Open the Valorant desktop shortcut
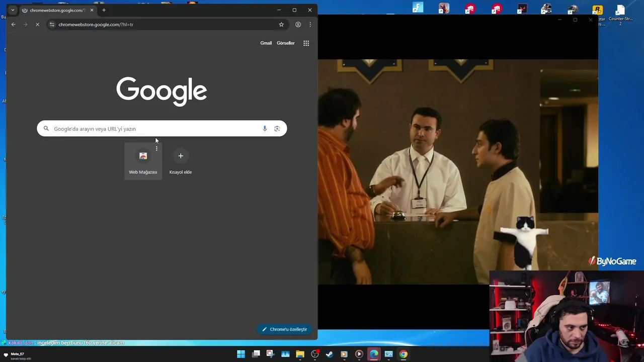Screen dimensions: 644x362 coord(522,9)
